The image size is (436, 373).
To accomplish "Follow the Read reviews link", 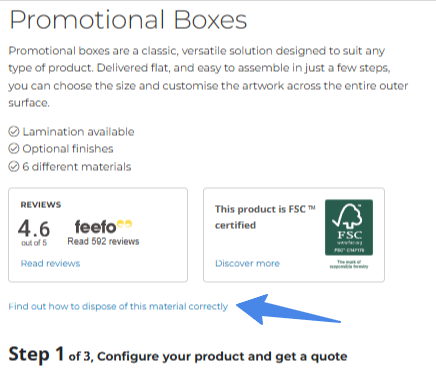I will point(50,263).
